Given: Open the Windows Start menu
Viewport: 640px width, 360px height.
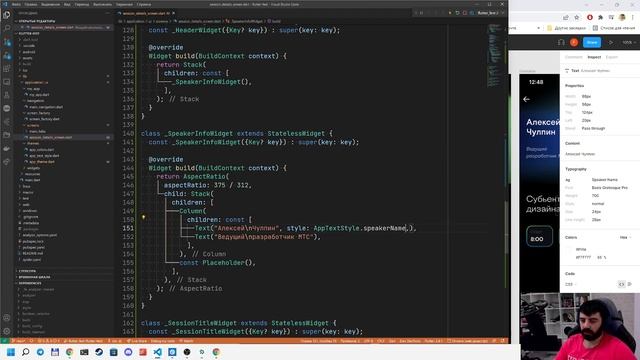Looking at the screenshot, I should (11, 352).
